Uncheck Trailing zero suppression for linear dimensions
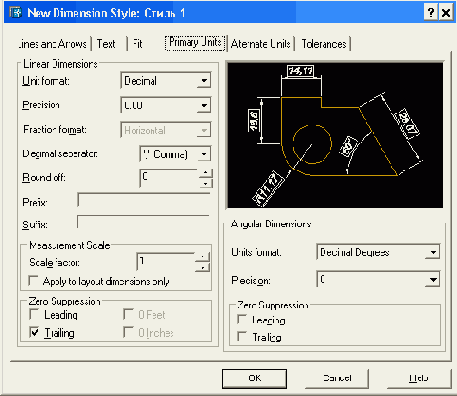457x396 pixels. pos(34,332)
